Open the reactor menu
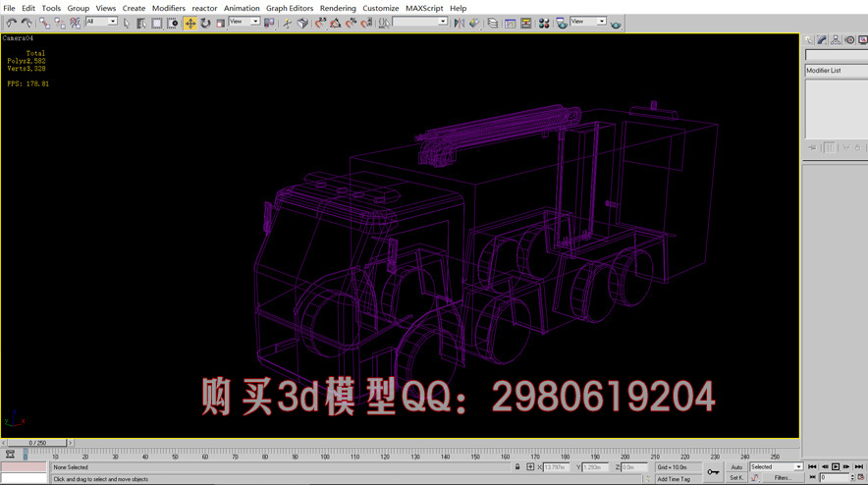Image resolution: width=868 pixels, height=485 pixels. (204, 8)
